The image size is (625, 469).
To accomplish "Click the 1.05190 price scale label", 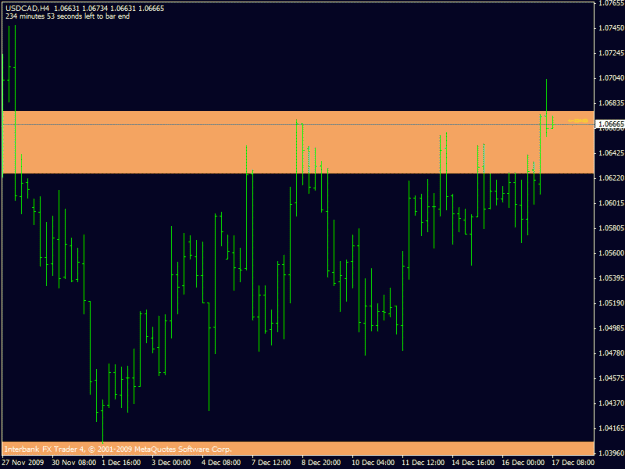I will coord(611,303).
